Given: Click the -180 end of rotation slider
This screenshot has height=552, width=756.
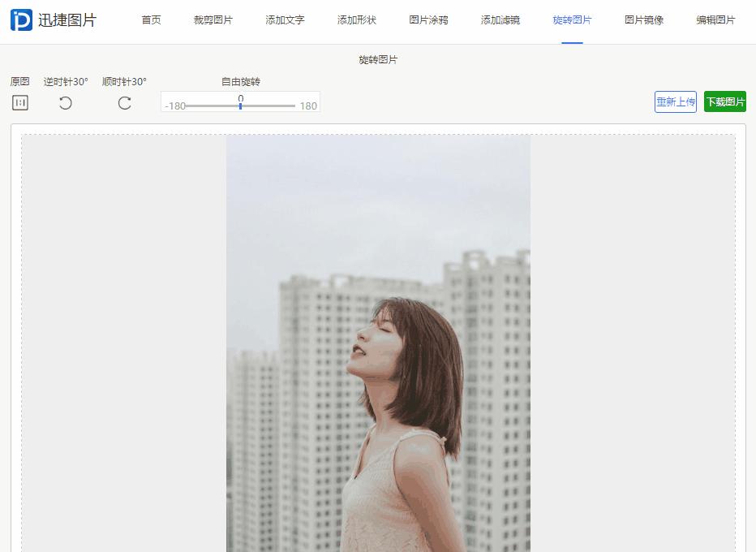Looking at the screenshot, I should tap(175, 106).
